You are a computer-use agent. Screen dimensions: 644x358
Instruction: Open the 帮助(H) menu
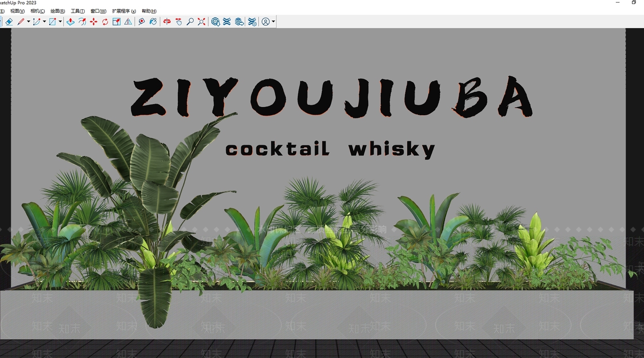(149, 11)
